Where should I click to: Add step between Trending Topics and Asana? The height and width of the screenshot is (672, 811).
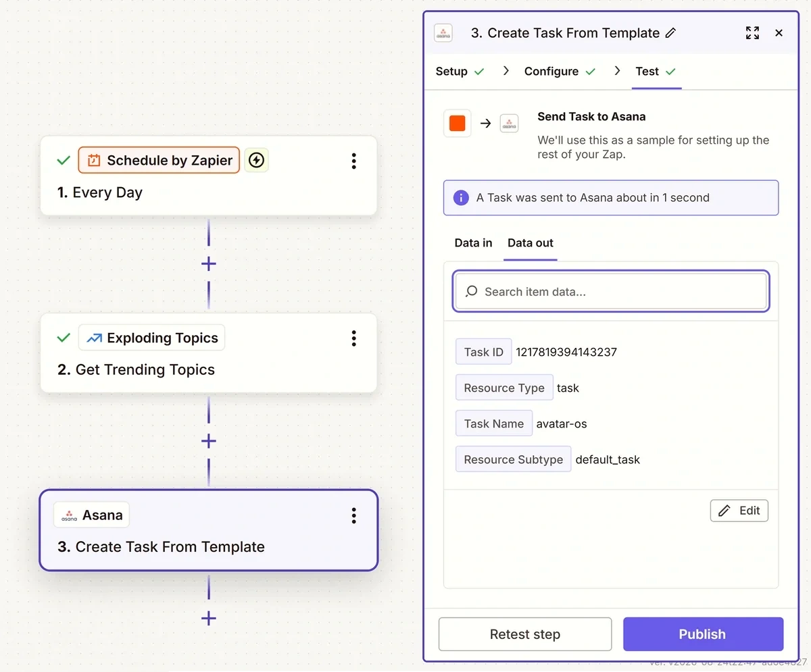[x=209, y=442]
